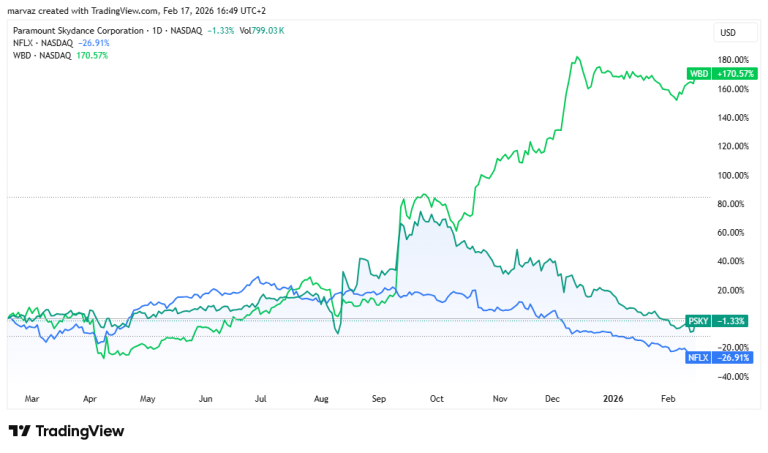The image size is (768, 453).
Task: Click the 'marvaz created with TradingView.com' caption
Action: click(83, 10)
